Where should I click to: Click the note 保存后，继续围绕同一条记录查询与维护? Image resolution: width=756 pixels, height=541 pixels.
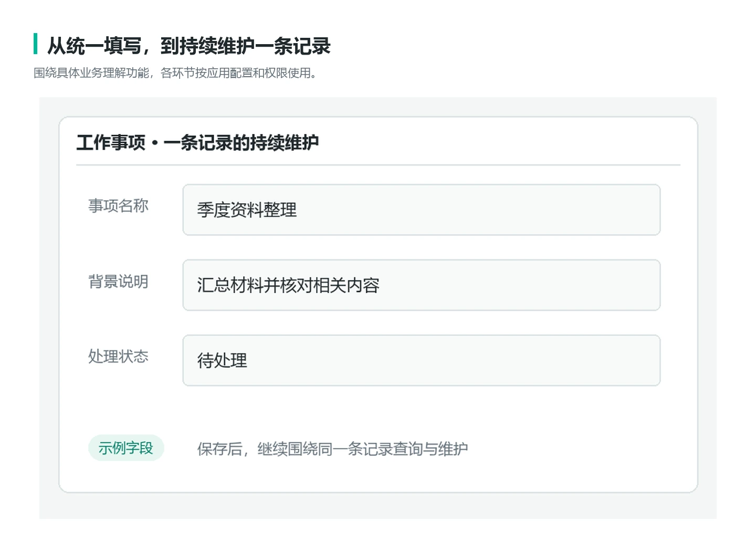pos(332,449)
